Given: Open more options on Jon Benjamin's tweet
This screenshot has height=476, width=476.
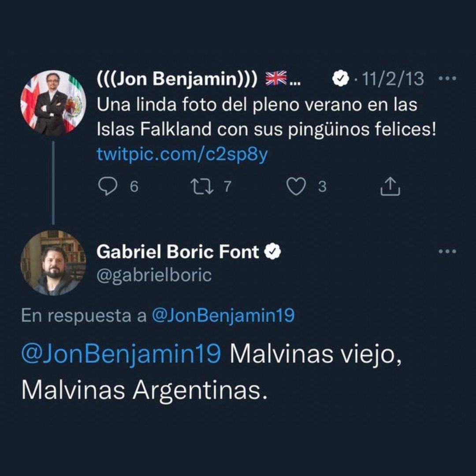Looking at the screenshot, I should (x=448, y=79).
